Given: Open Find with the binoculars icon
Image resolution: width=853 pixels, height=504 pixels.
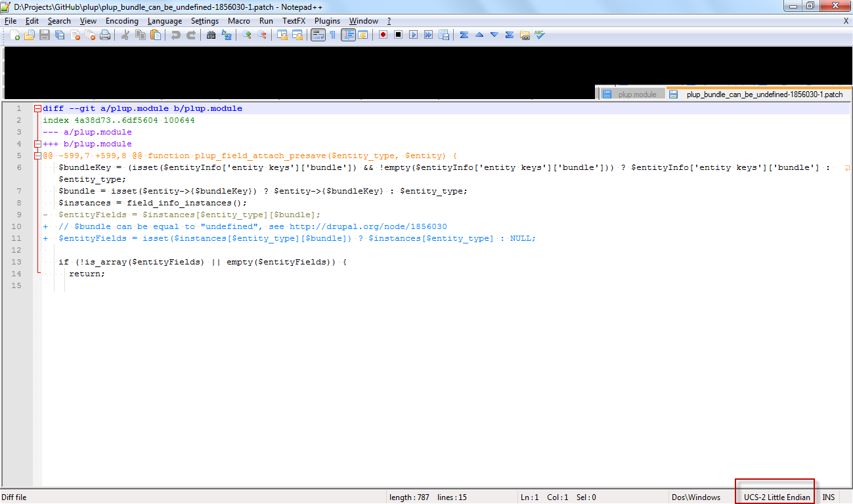Looking at the screenshot, I should point(211,35).
